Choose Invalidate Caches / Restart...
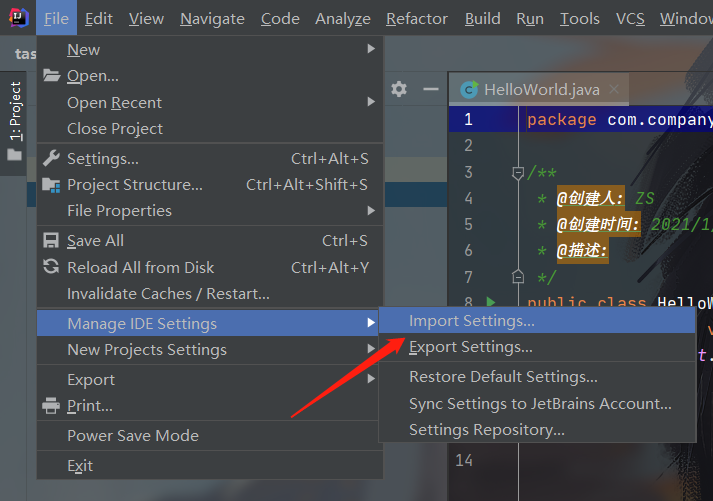The image size is (713, 501). pyautogui.click(x=210, y=294)
